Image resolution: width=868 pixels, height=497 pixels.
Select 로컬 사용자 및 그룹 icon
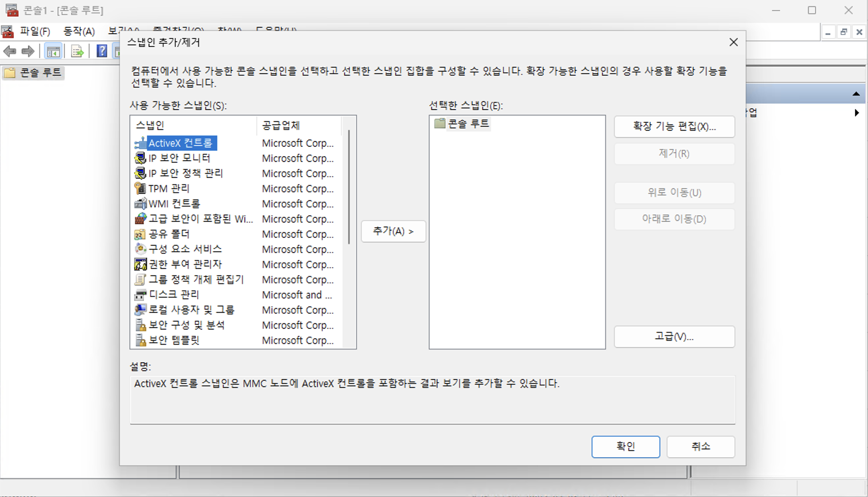click(x=140, y=310)
